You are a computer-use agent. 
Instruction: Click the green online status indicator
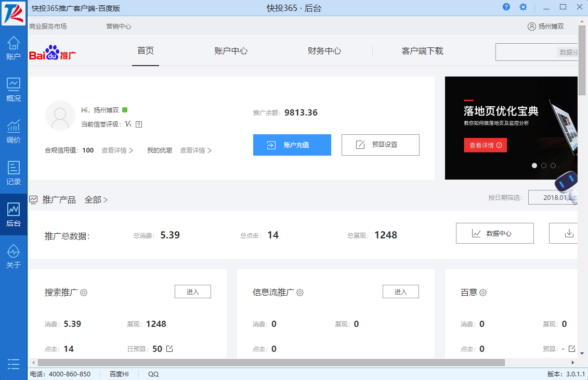[x=125, y=110]
